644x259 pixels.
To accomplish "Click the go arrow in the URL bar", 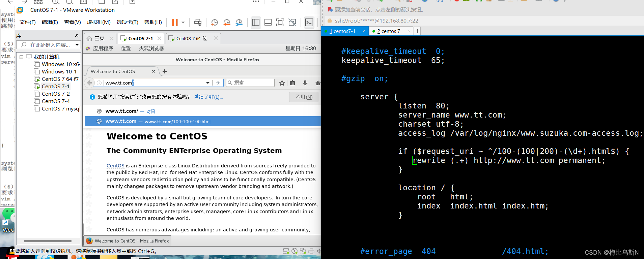I will [218, 83].
